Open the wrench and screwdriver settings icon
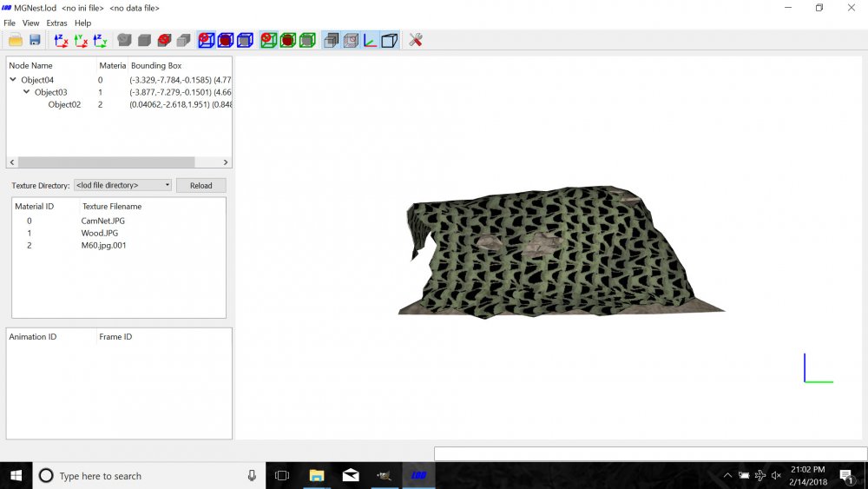The image size is (868, 489). click(416, 40)
